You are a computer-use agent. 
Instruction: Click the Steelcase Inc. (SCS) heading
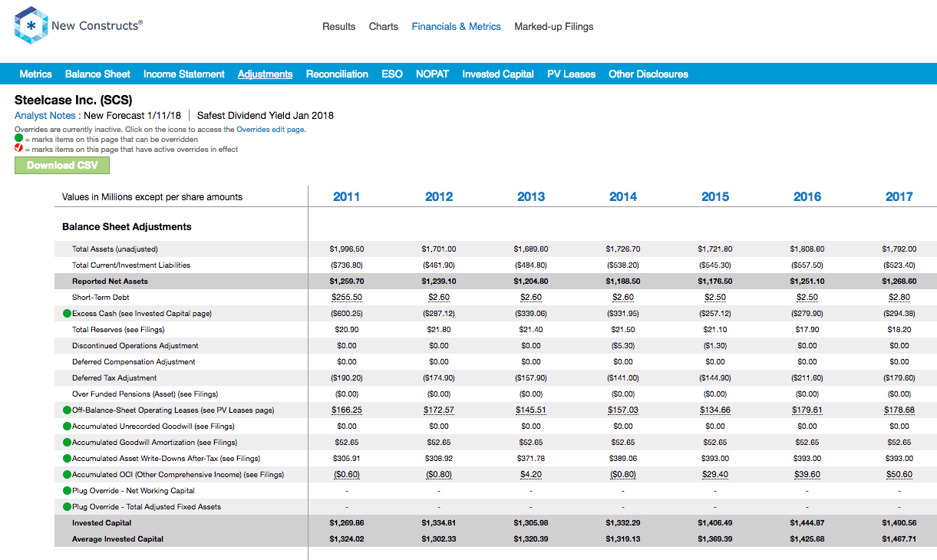click(74, 100)
